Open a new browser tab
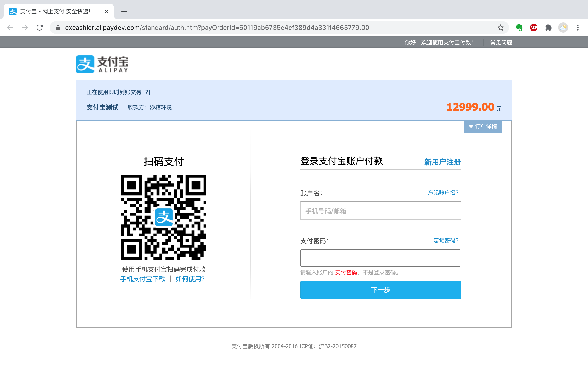 pos(124,11)
